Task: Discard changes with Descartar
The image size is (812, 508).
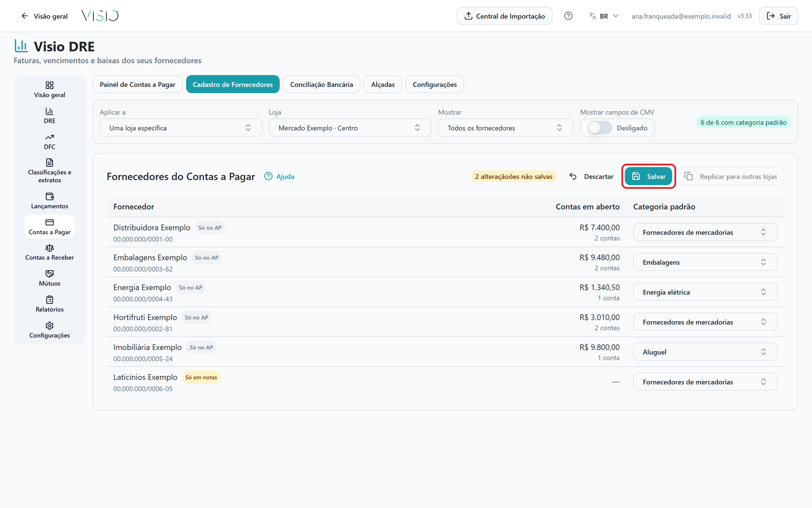Action: pos(591,176)
